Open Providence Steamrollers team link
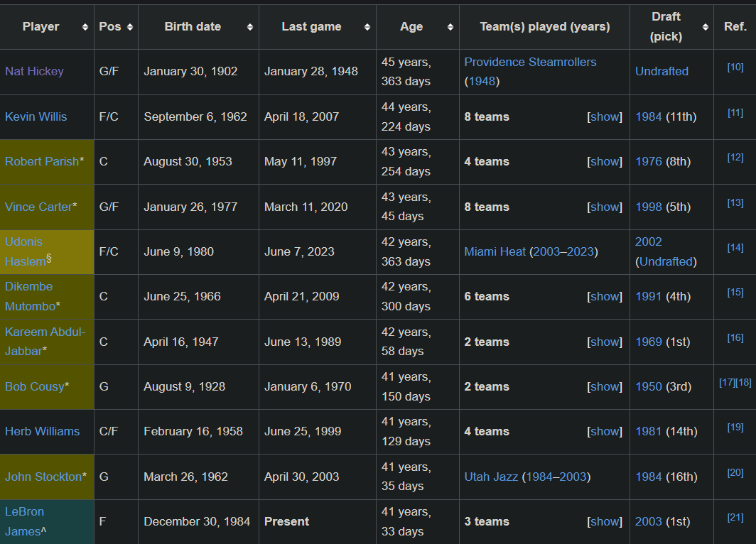Viewport: 756px width, 544px height. 530,62
